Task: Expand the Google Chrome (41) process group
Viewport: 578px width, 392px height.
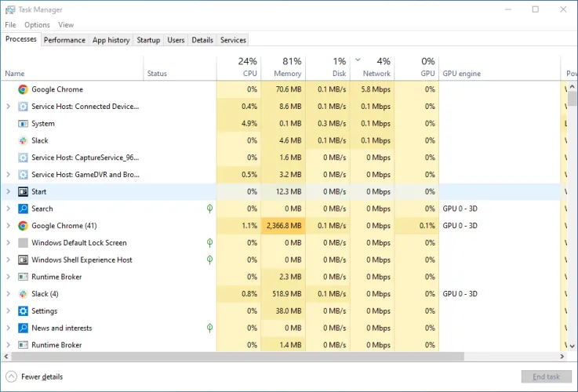Action: click(x=8, y=226)
